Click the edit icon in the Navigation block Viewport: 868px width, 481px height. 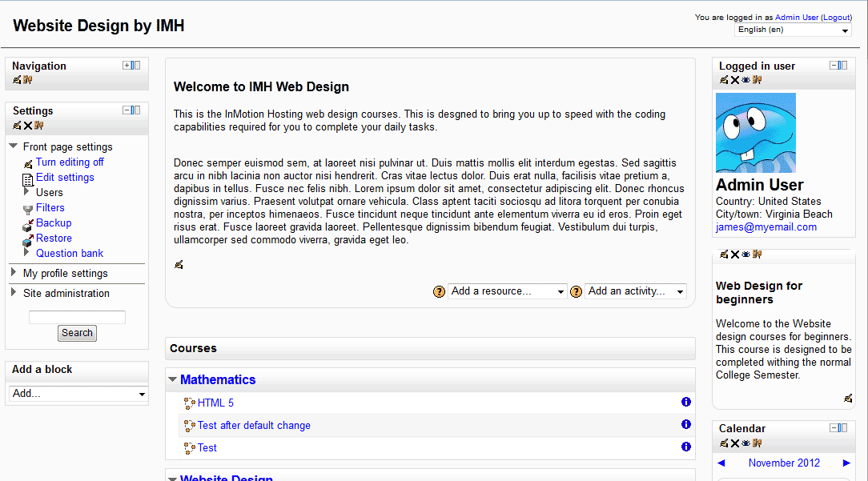17,79
